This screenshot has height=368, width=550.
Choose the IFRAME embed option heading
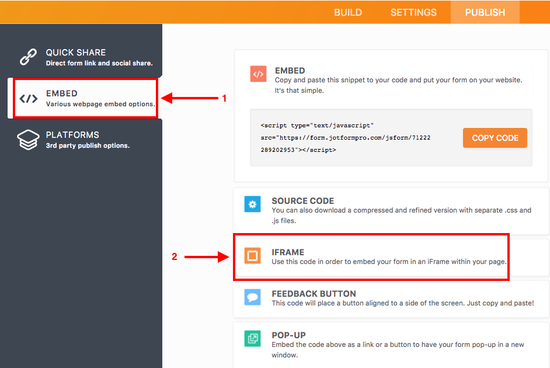tap(288, 252)
